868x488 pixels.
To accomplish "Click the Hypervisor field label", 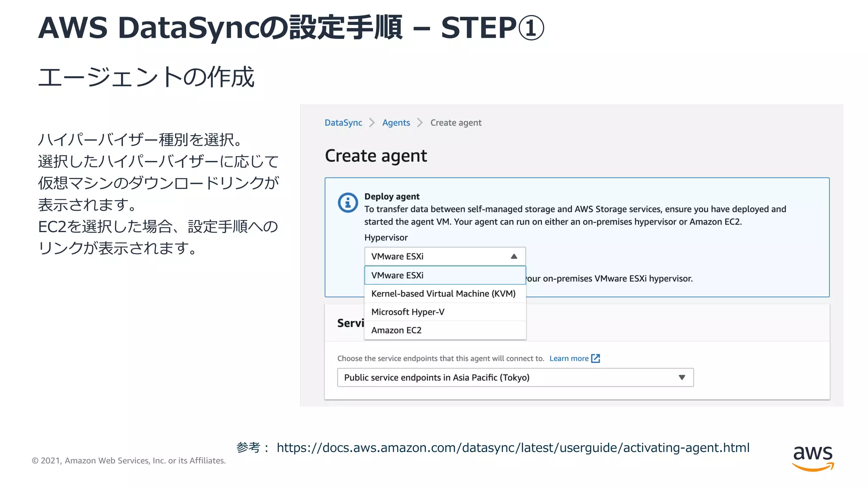I will (386, 238).
